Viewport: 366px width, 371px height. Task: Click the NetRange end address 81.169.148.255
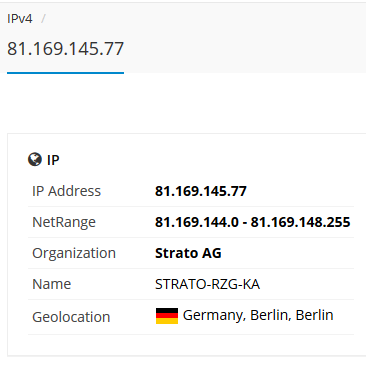[x=300, y=222]
